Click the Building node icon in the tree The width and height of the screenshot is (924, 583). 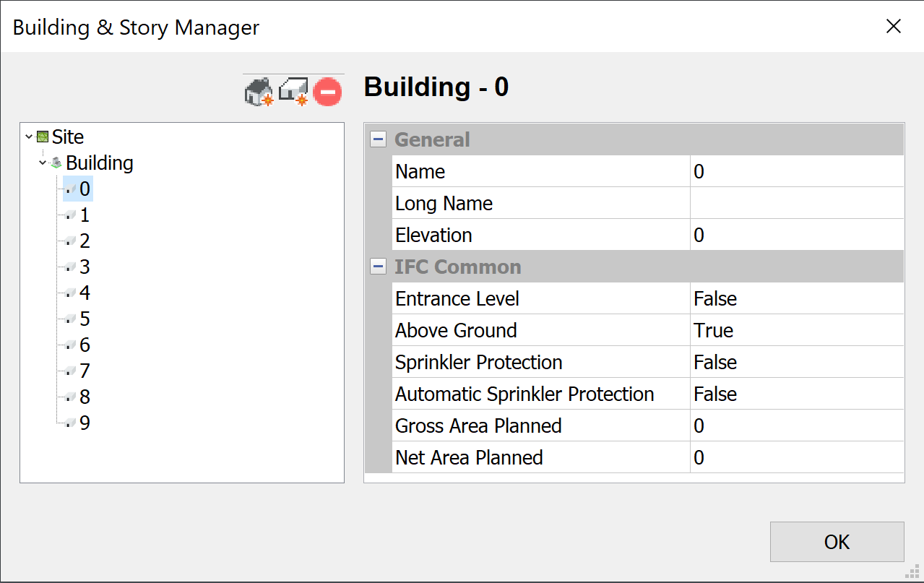click(56, 163)
